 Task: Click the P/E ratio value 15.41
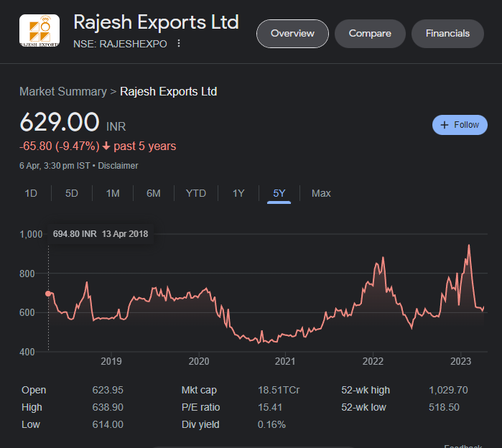[270, 407]
